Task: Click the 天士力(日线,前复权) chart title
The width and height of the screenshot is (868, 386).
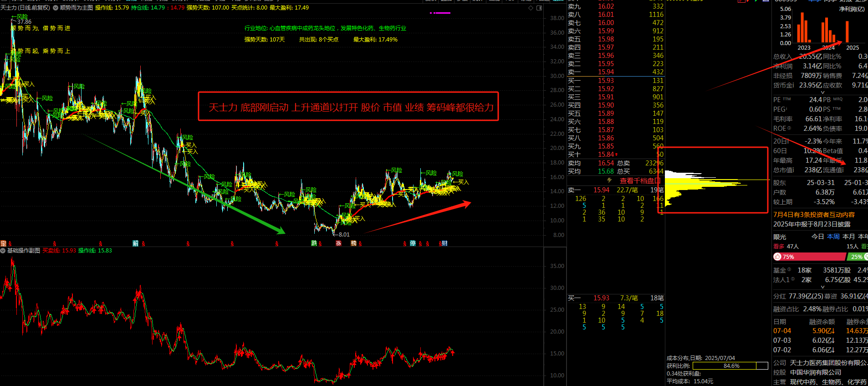Action: pyautogui.click(x=25, y=8)
